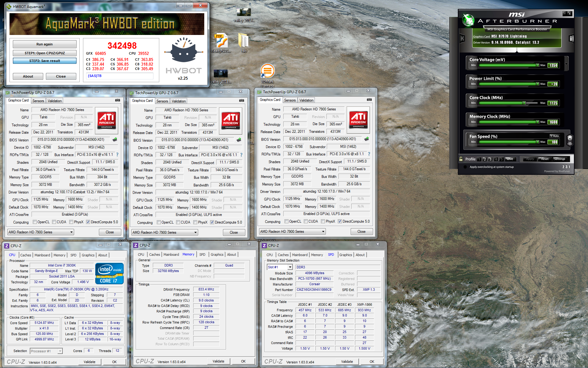Open Afterburner's information panel (i button)

tap(571, 38)
